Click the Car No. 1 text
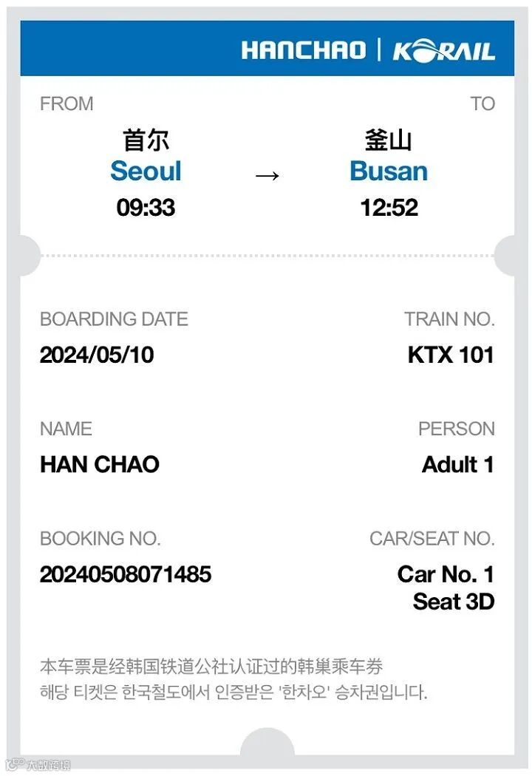 [x=446, y=574]
